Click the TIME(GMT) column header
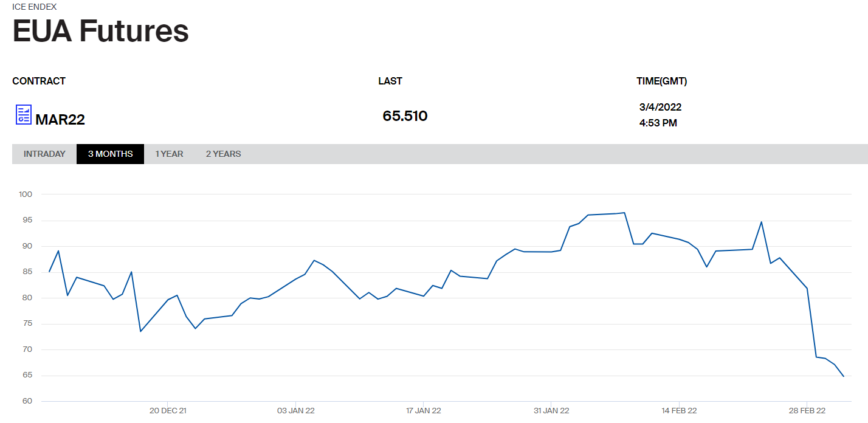This screenshot has height=423, width=868. pyautogui.click(x=661, y=81)
